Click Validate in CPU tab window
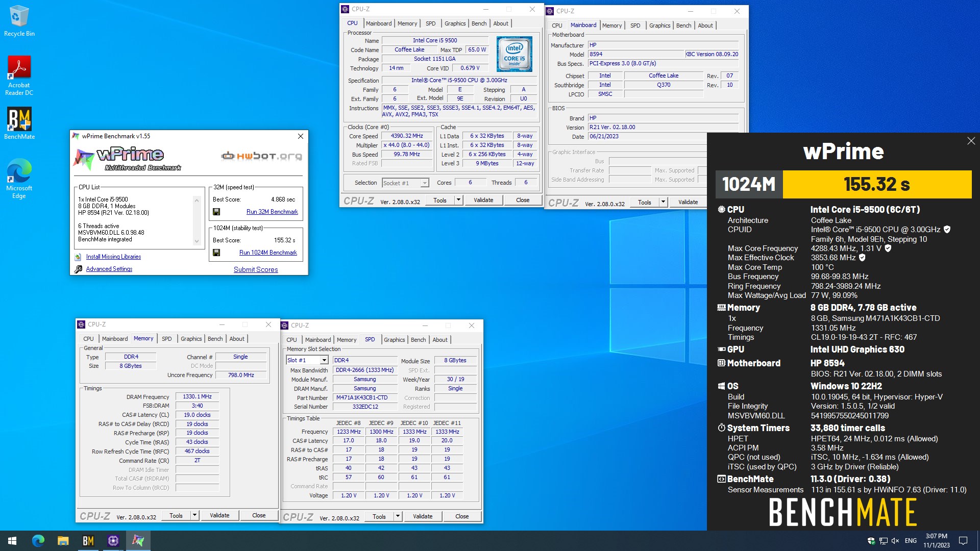This screenshot has height=551, width=980. pyautogui.click(x=483, y=201)
